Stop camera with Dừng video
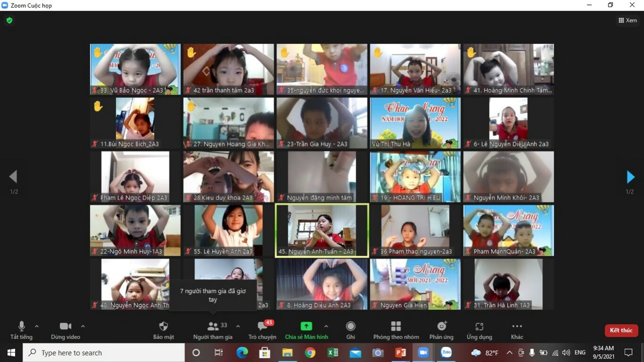 point(65,327)
